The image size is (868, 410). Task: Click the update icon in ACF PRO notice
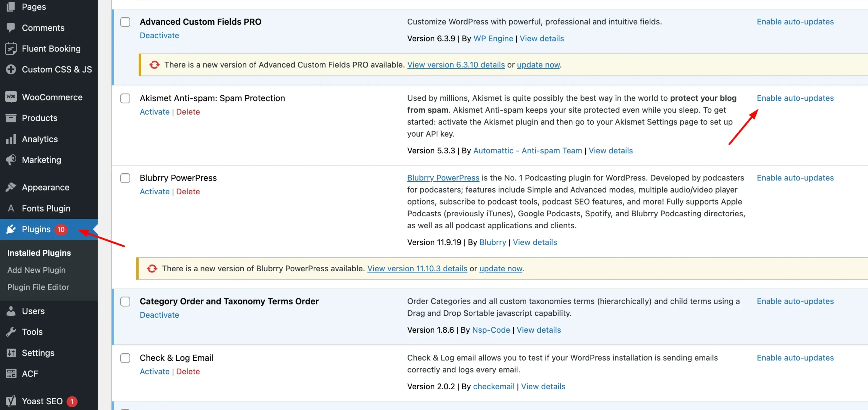point(154,65)
